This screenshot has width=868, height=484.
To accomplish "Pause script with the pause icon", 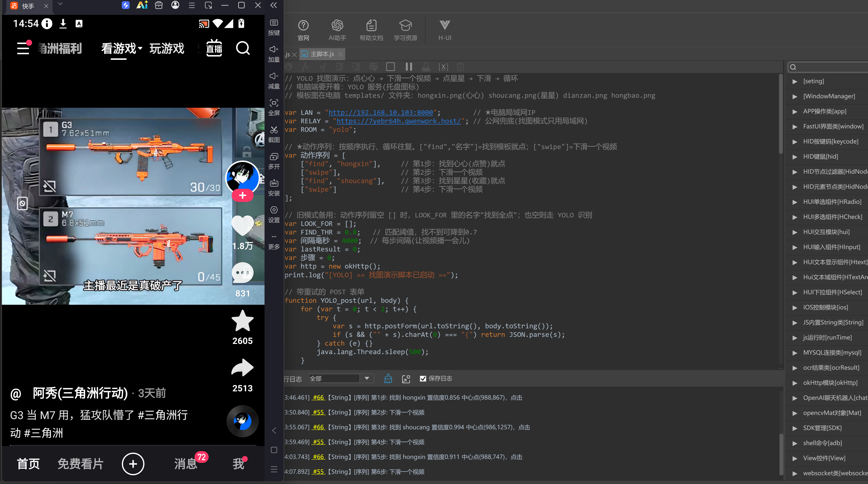I will 409,67.
